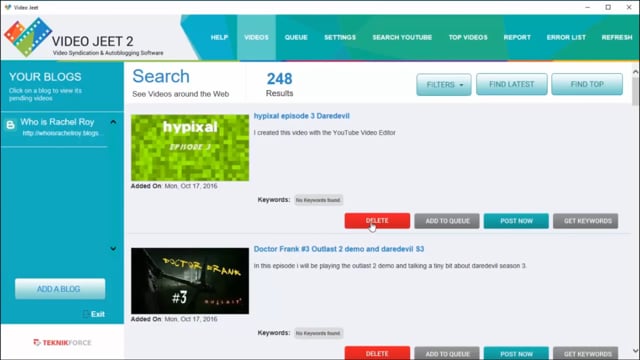Expand blog list with the down chevron

[113, 249]
